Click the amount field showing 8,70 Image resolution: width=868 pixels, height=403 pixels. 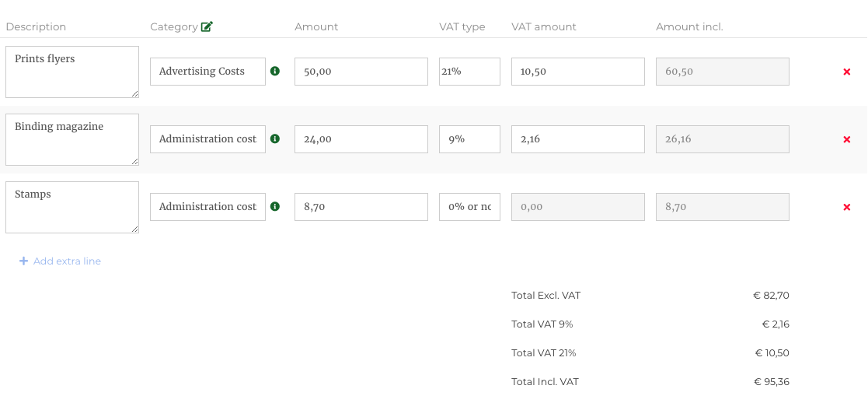361,206
